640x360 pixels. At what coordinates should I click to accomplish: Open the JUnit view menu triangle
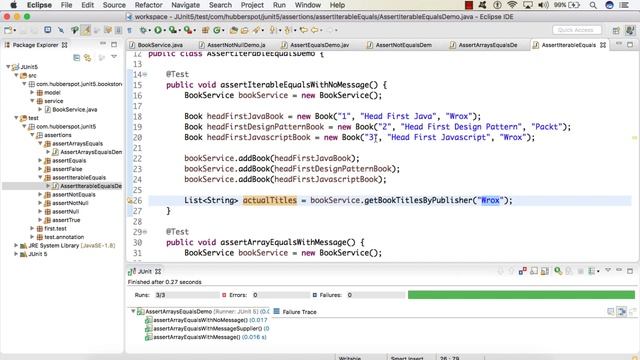click(608, 270)
